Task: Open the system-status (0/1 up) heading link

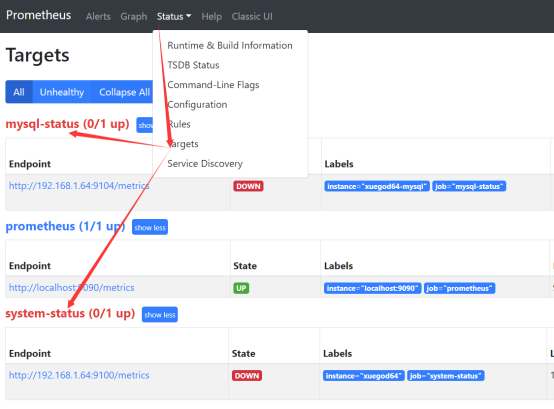Action: pos(70,314)
